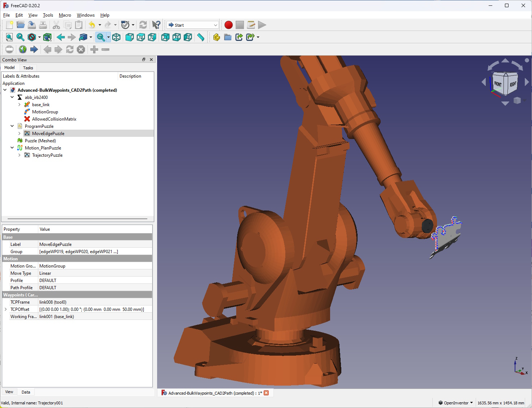Toggle the bounding box selection icon
The image size is (532, 408).
coord(47,37)
